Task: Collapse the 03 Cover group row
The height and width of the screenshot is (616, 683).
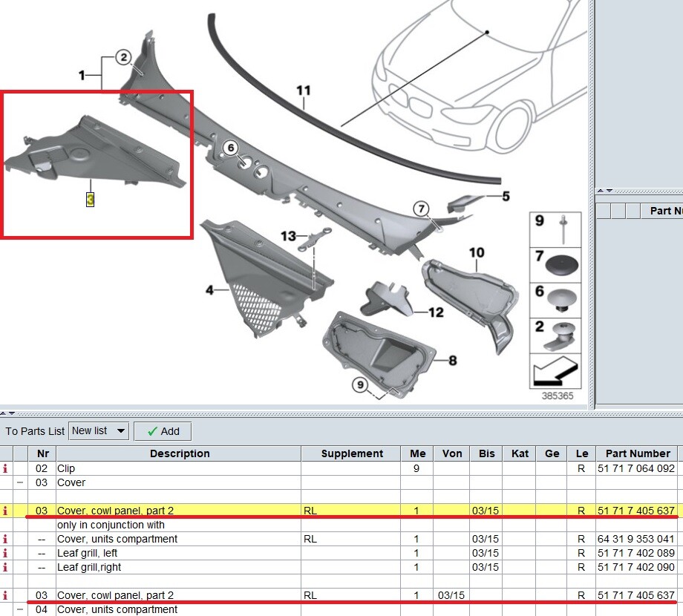Action: tap(20, 482)
